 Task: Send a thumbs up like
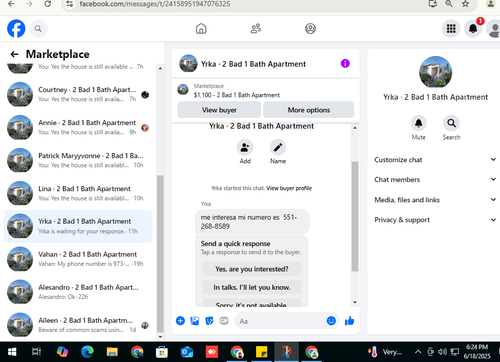click(x=349, y=321)
